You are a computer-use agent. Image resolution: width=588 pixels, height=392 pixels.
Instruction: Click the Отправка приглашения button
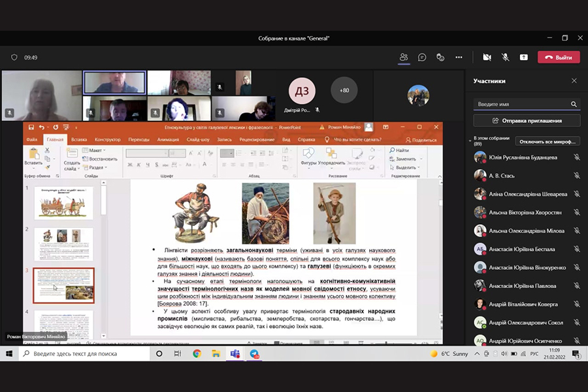pos(527,121)
